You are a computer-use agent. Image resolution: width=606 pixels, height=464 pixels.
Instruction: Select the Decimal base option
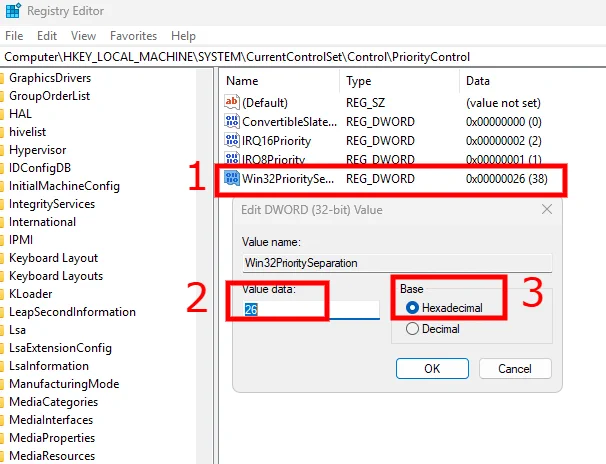coord(432,329)
